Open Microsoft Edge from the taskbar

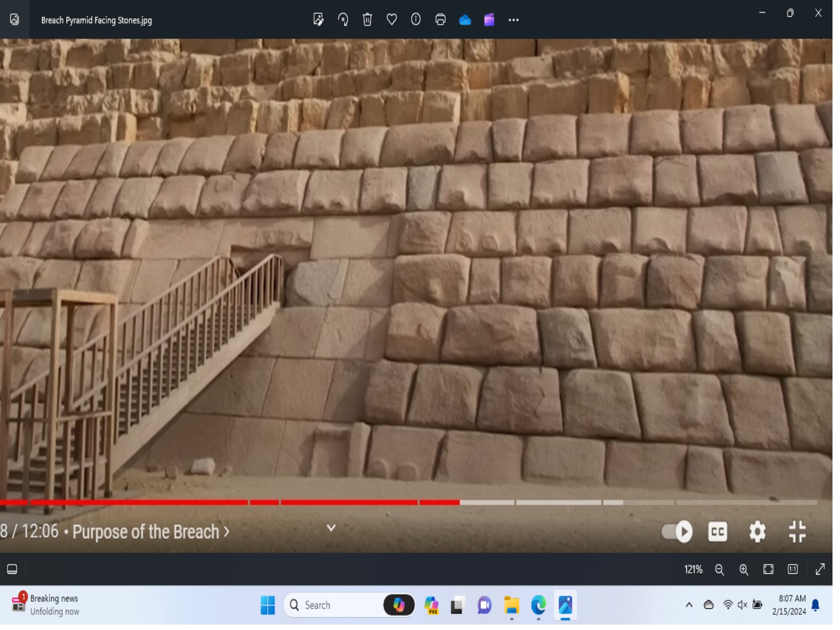(x=543, y=610)
